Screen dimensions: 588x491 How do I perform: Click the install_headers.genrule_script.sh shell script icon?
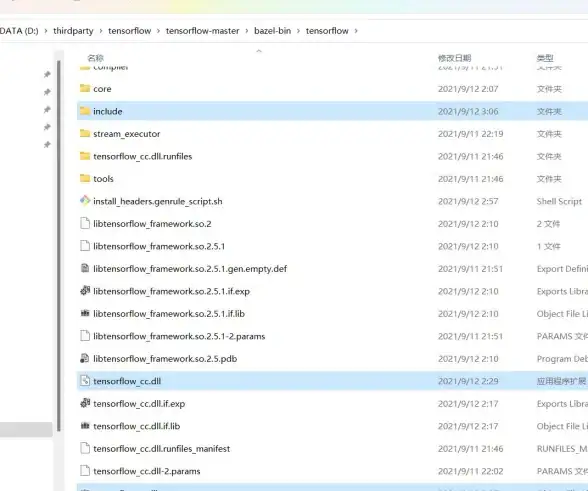[85, 200]
